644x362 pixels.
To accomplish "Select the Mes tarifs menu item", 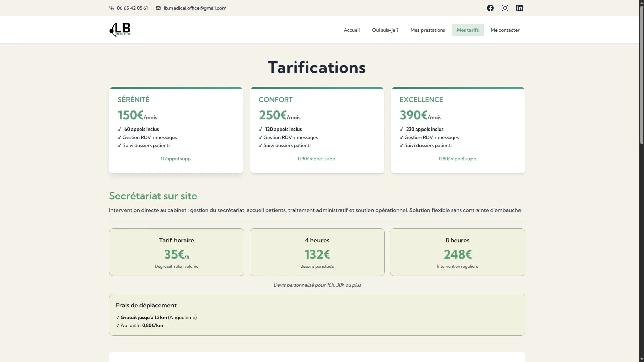I will pos(468,30).
